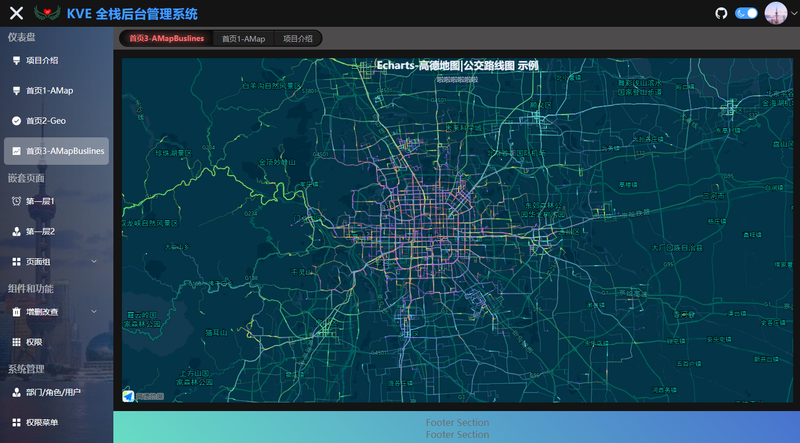This screenshot has width=800, height=443.
Task: Click the 部门/角色/用户 person icon
Action: [16, 392]
